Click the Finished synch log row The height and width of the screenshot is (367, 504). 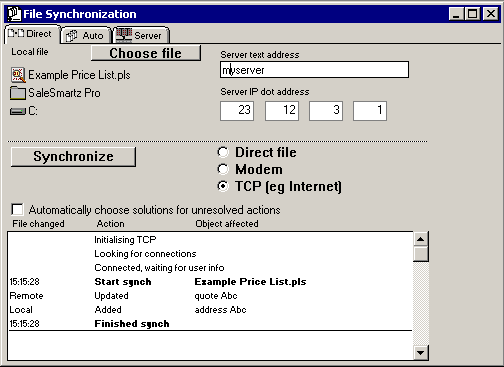click(210, 324)
